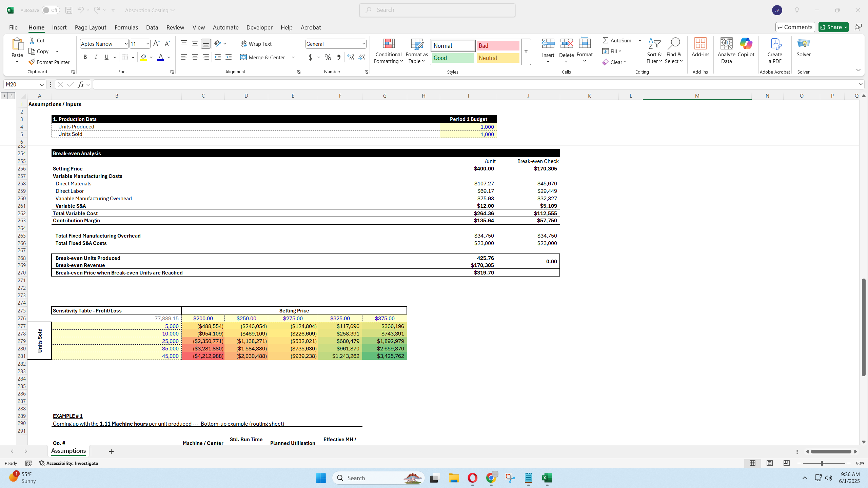Toggle italic formatting
The height and width of the screenshot is (488, 868).
tap(96, 57)
